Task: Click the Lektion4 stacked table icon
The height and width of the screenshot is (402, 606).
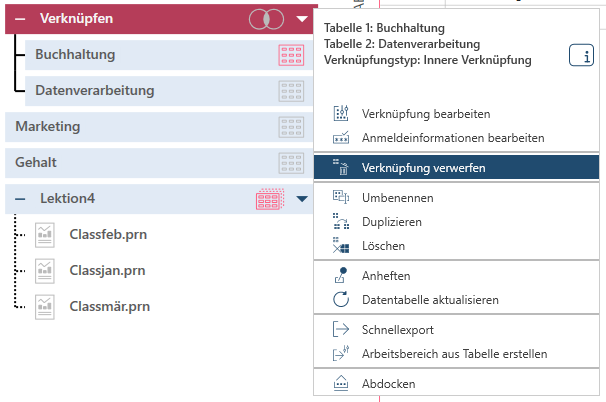Action: click(x=270, y=199)
